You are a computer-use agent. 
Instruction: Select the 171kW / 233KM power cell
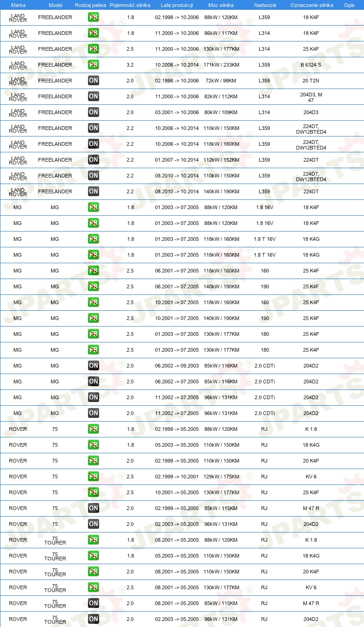point(221,65)
